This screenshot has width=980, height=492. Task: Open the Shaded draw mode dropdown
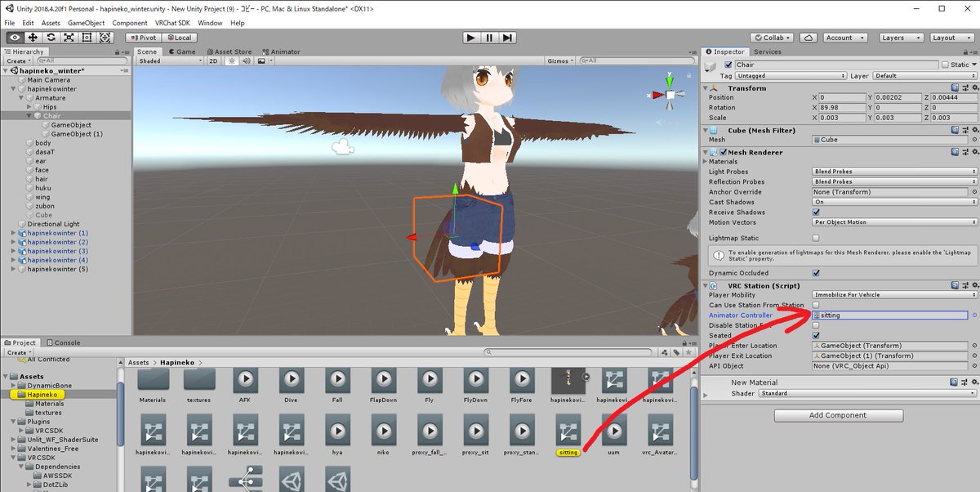(170, 61)
